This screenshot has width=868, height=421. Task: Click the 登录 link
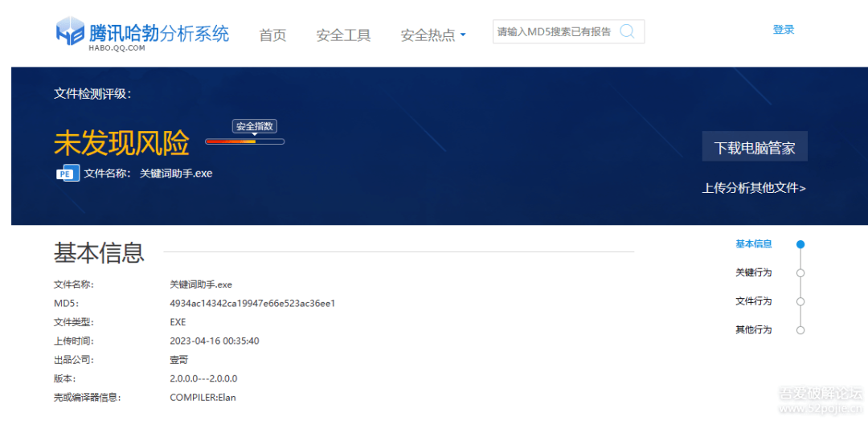click(x=784, y=30)
